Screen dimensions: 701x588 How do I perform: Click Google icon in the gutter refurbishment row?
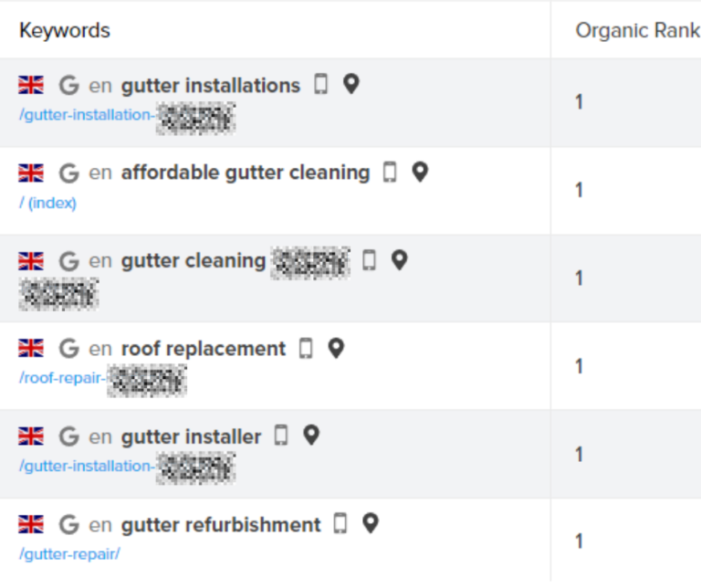tap(68, 524)
